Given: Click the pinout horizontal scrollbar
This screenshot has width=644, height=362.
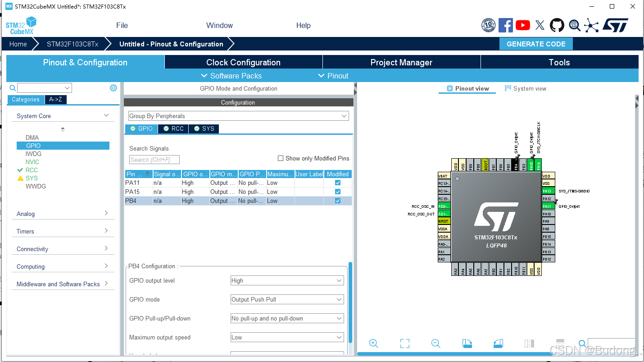Looking at the screenshot, I should coord(455,354).
